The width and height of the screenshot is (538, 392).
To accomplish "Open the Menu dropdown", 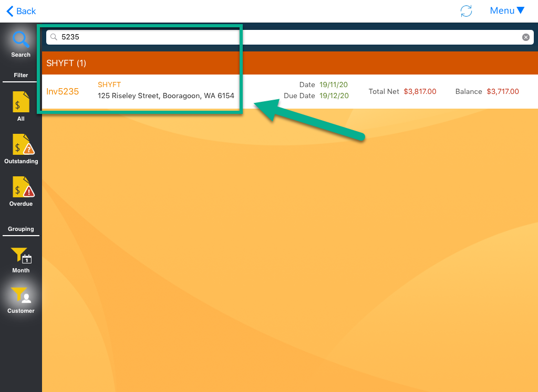I will click(x=506, y=11).
